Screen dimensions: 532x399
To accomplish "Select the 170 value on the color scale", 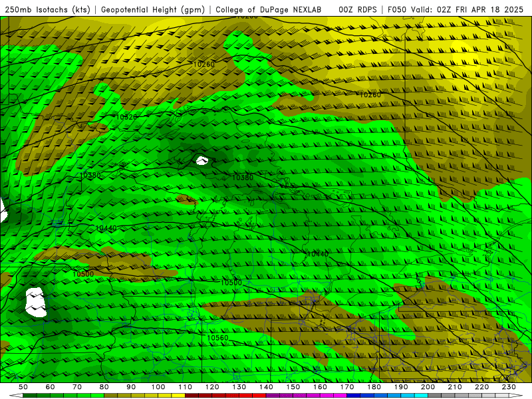I will point(347,387).
